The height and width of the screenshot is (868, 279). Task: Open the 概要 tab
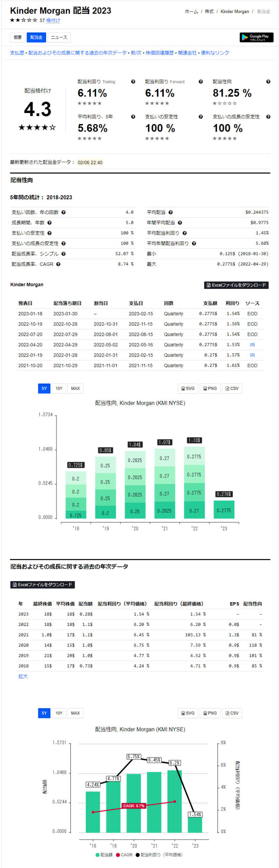pyautogui.click(x=18, y=37)
